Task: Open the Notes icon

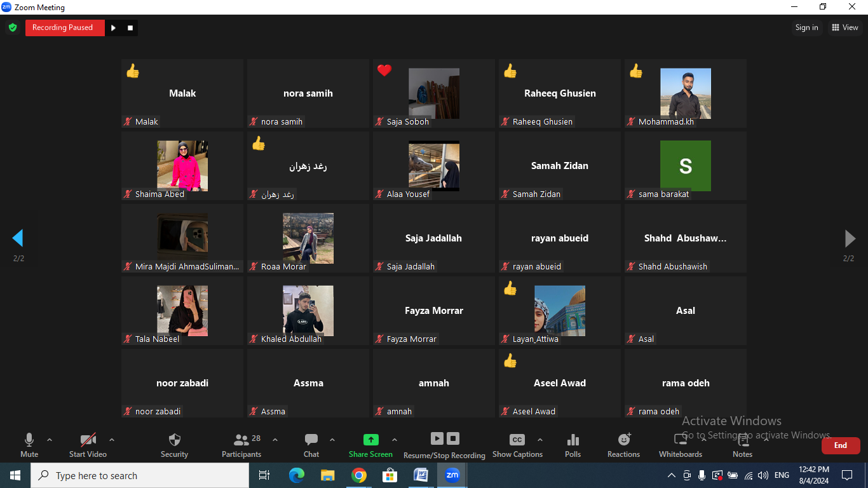Action: (x=742, y=440)
